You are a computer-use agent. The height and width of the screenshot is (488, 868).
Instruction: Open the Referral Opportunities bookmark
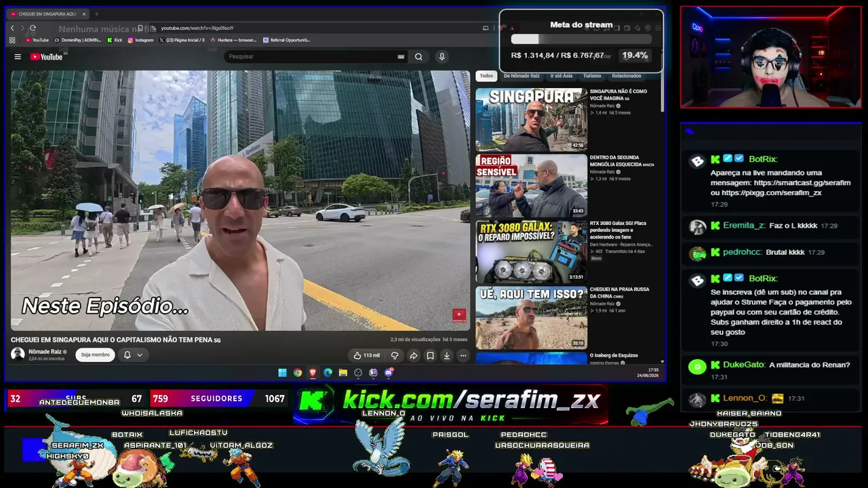[286, 40]
